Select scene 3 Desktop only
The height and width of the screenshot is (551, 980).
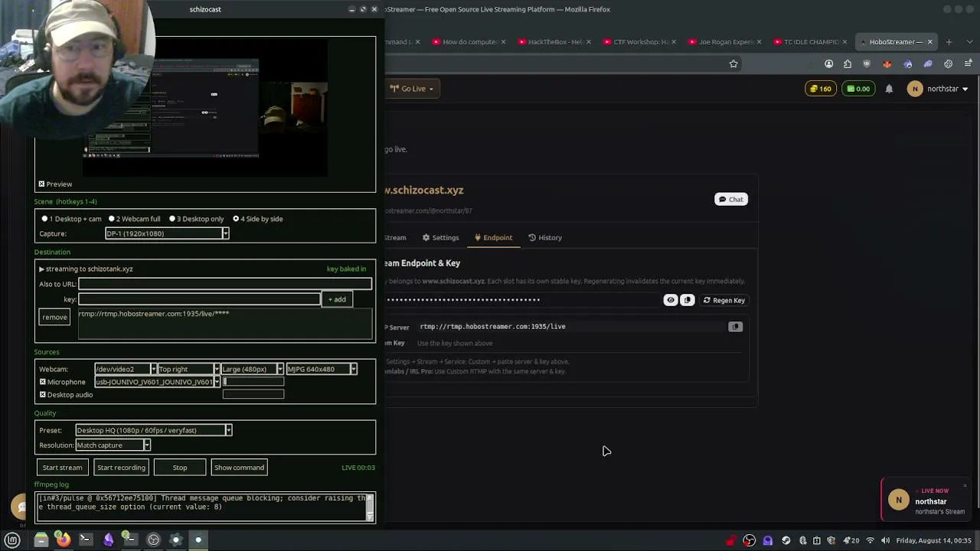pos(172,219)
